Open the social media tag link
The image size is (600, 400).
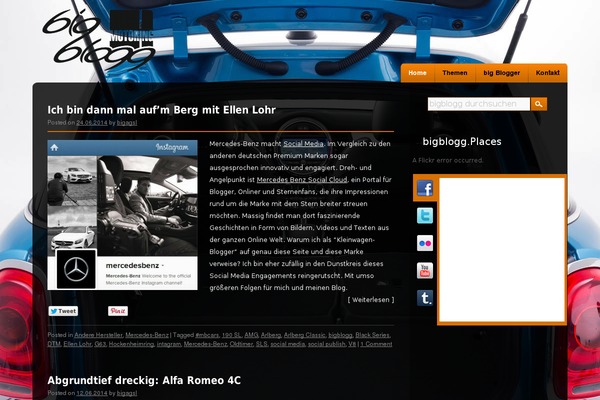(288, 344)
